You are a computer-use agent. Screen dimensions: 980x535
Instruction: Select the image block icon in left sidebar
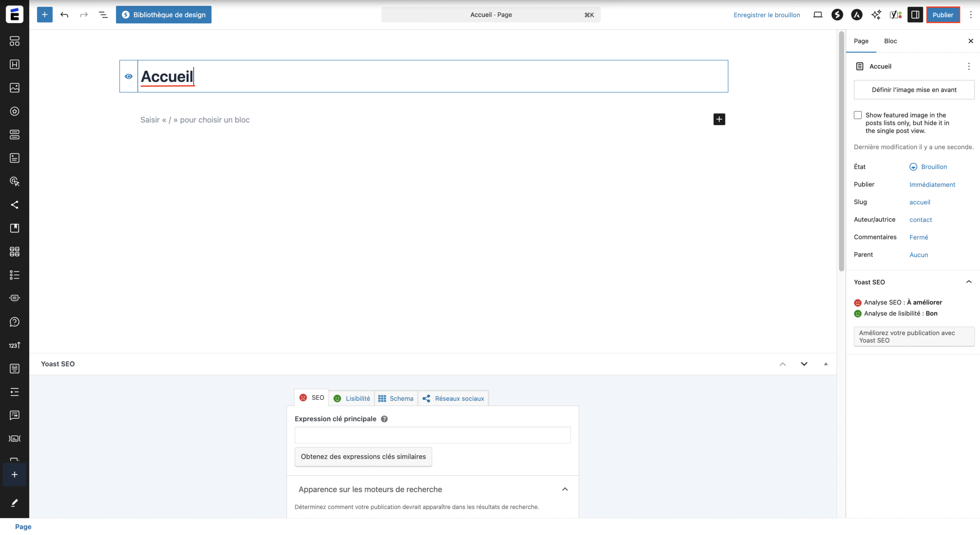15,88
